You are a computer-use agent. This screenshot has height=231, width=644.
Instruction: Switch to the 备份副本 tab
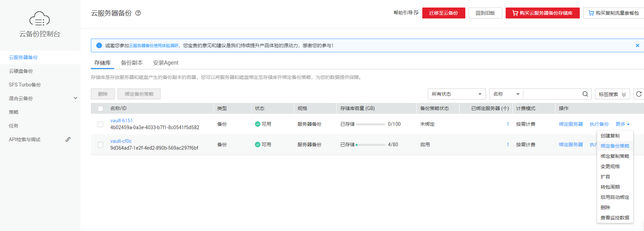pos(132,63)
